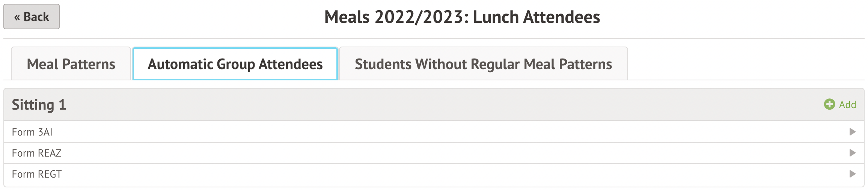Click the arrow icon beside Form REGT

point(852,174)
